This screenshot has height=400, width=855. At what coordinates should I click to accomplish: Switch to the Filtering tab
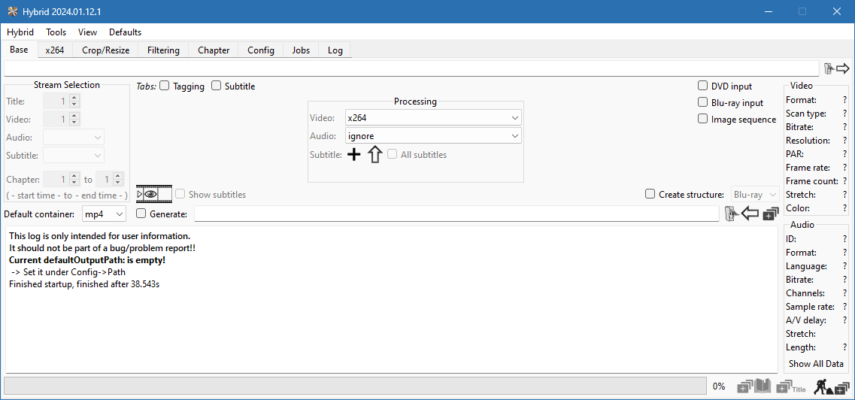click(163, 50)
